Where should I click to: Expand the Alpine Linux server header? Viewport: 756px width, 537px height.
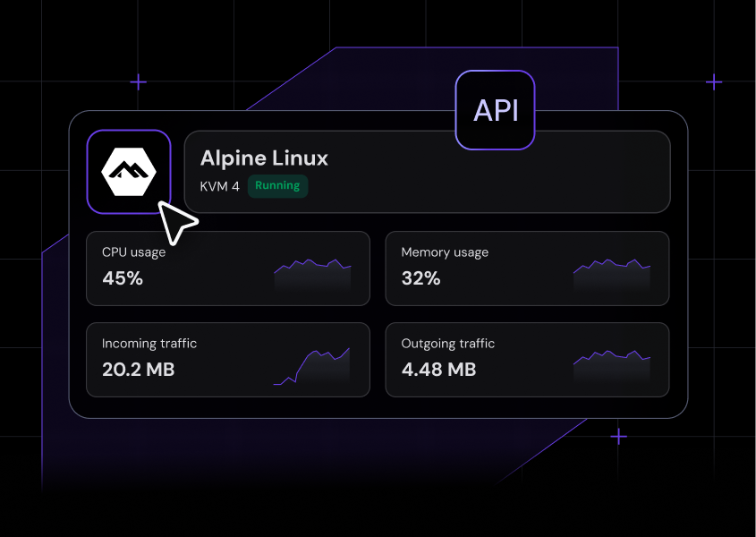point(427,172)
